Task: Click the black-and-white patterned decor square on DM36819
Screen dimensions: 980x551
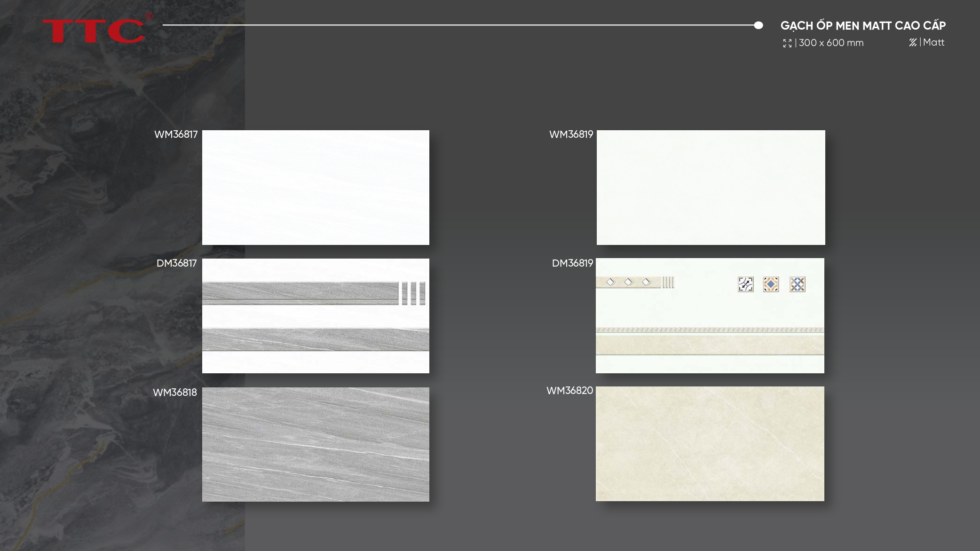Action: 745,284
